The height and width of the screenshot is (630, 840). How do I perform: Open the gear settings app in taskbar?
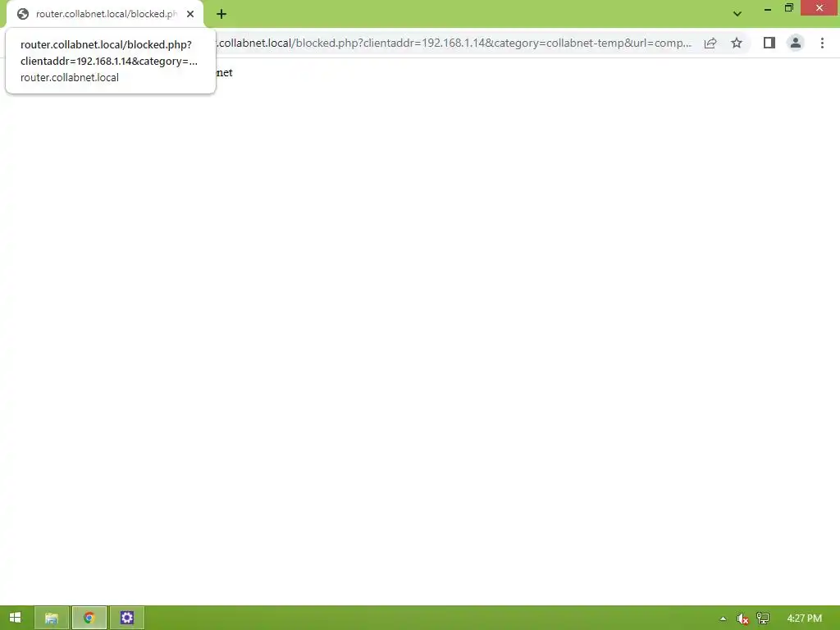[127, 618]
